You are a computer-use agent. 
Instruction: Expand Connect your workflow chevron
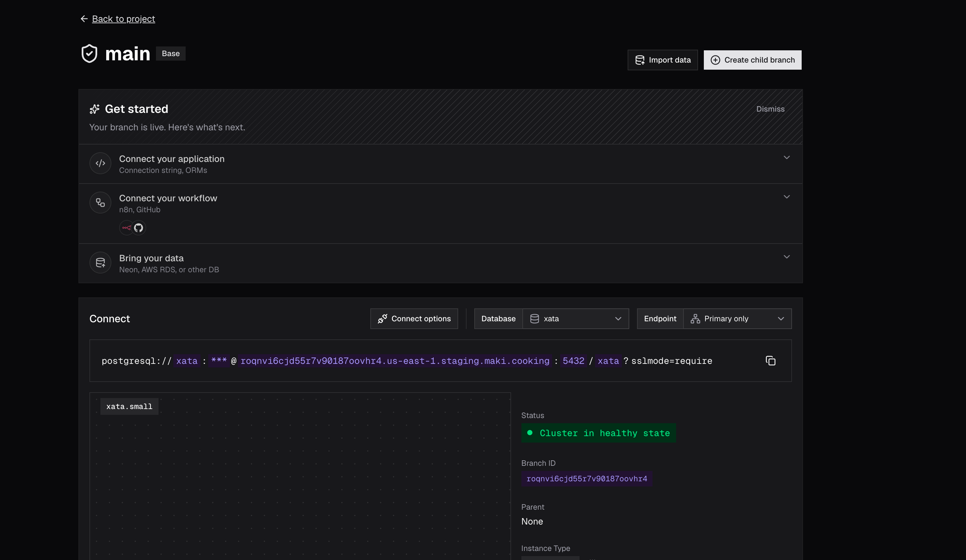[786, 197]
